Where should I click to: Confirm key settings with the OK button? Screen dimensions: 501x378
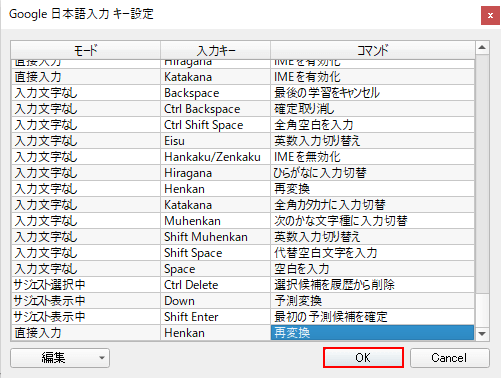click(363, 358)
